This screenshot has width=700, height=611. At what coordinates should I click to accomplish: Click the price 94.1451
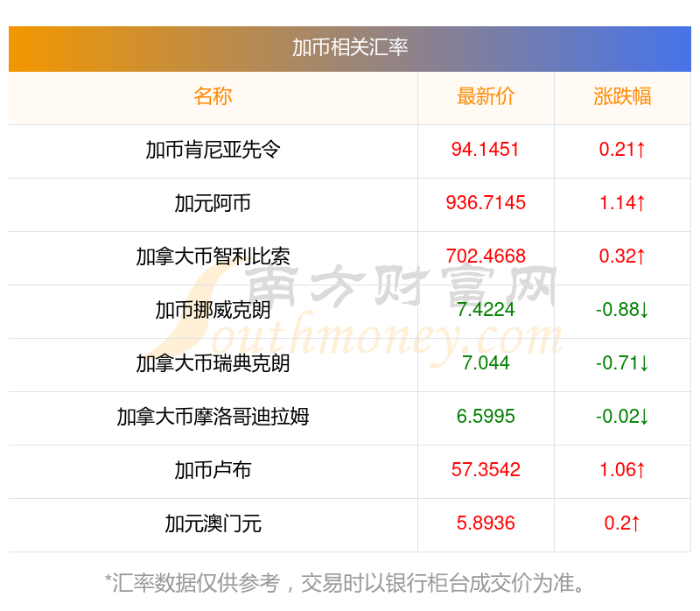(486, 150)
